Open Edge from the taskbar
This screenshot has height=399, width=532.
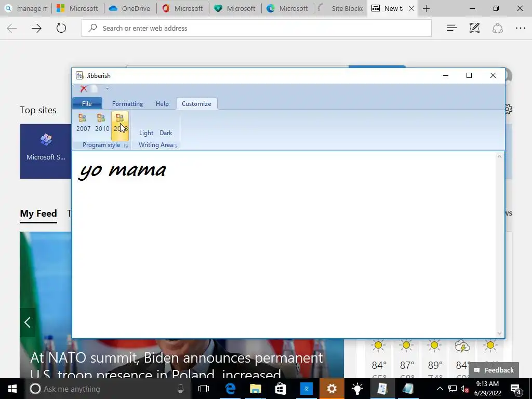(x=230, y=389)
